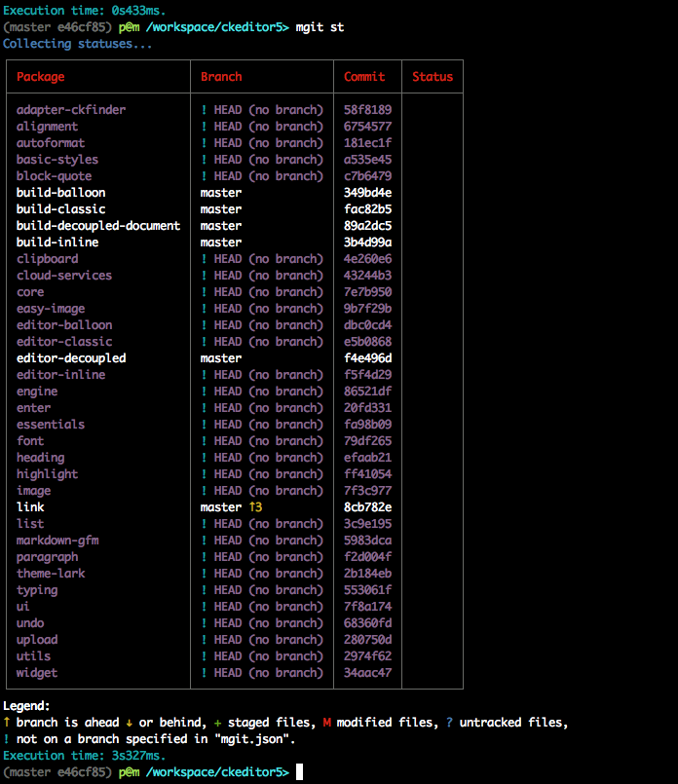This screenshot has height=784, width=678.
Task: Click the ahead arrow 3 indicator on link row
Action: tap(255, 507)
